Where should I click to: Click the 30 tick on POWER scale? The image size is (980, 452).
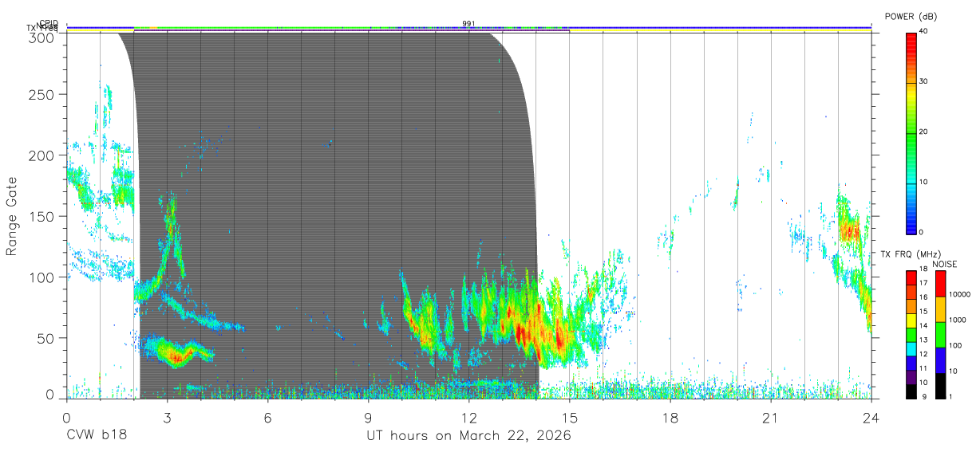click(x=923, y=82)
